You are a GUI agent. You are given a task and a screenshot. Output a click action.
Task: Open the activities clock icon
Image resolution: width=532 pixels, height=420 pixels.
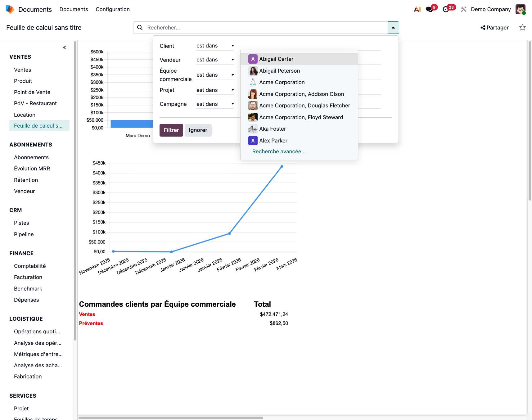point(446,9)
